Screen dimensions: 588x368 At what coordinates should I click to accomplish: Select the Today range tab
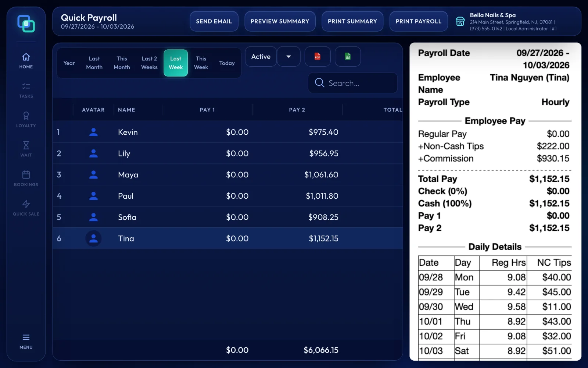point(227,63)
